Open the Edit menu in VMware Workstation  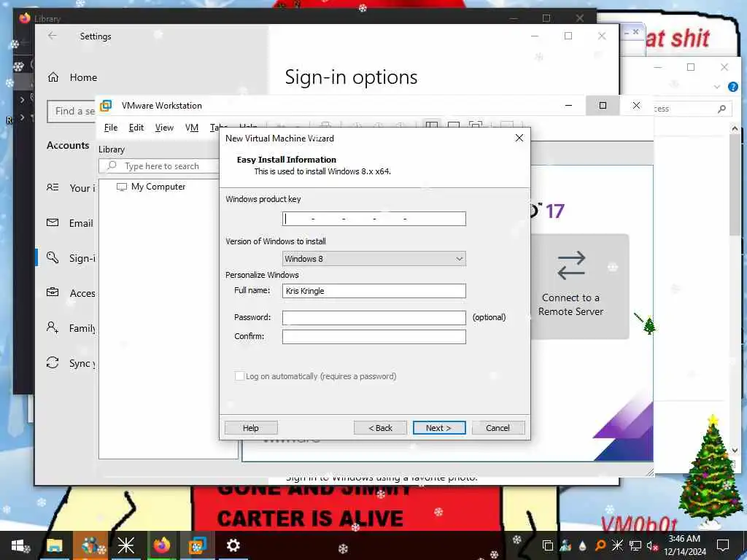(x=136, y=128)
